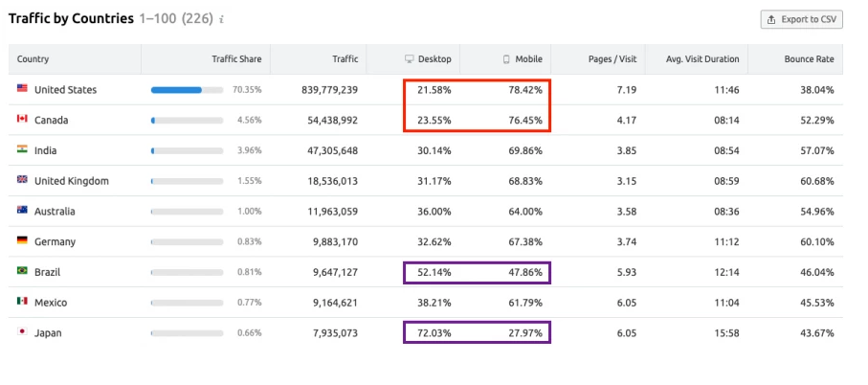
Task: Sort by Avg. Visit Duration header
Action: point(702,59)
